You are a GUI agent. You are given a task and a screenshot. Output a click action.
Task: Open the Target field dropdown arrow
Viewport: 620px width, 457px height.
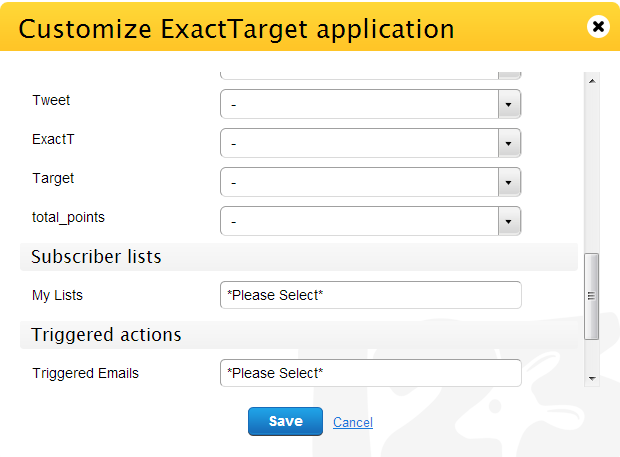pos(509,182)
